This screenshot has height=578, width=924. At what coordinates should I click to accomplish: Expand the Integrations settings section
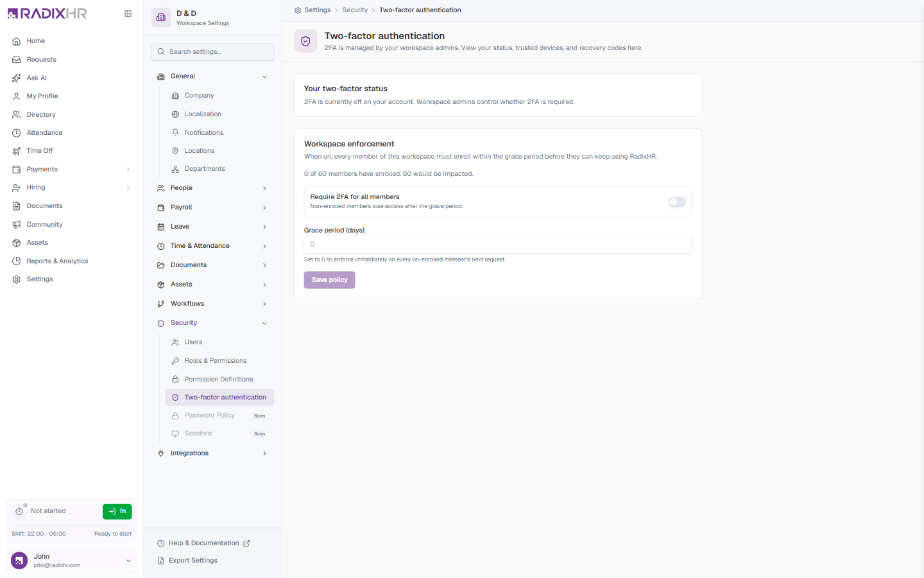point(264,453)
